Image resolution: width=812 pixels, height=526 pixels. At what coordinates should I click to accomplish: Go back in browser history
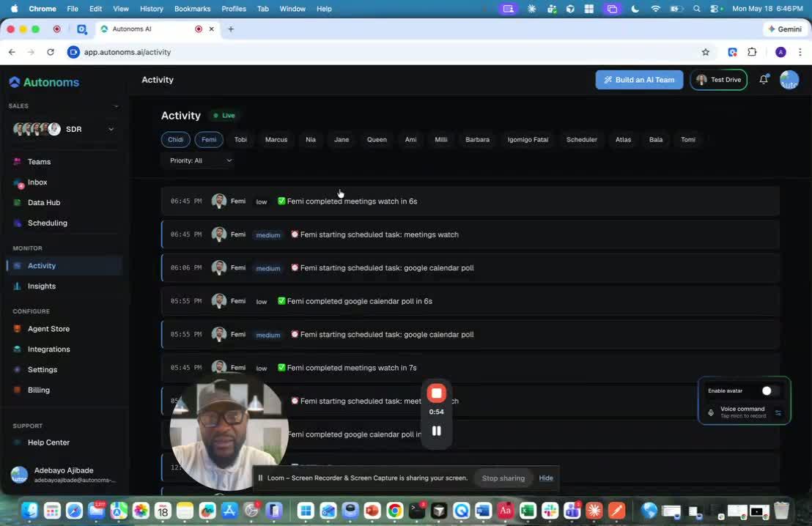(x=12, y=52)
